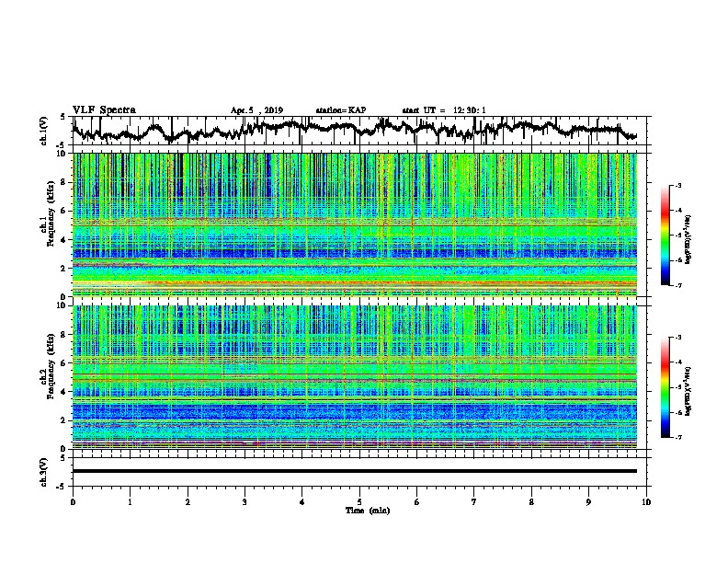Click the 'station=KAP' label
Viewport: 728px width, 563px height.
tap(341, 110)
